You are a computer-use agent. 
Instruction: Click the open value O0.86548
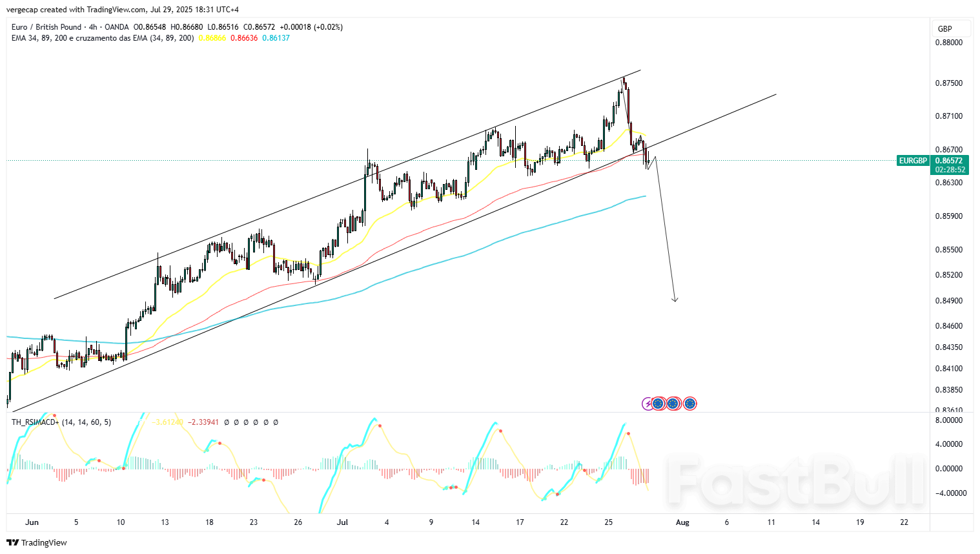(150, 27)
